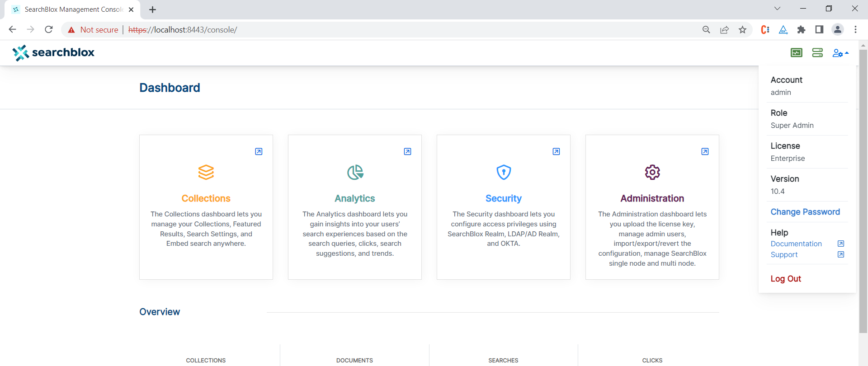
Task: Select the SearchBlox Management Console tab
Action: point(72,9)
